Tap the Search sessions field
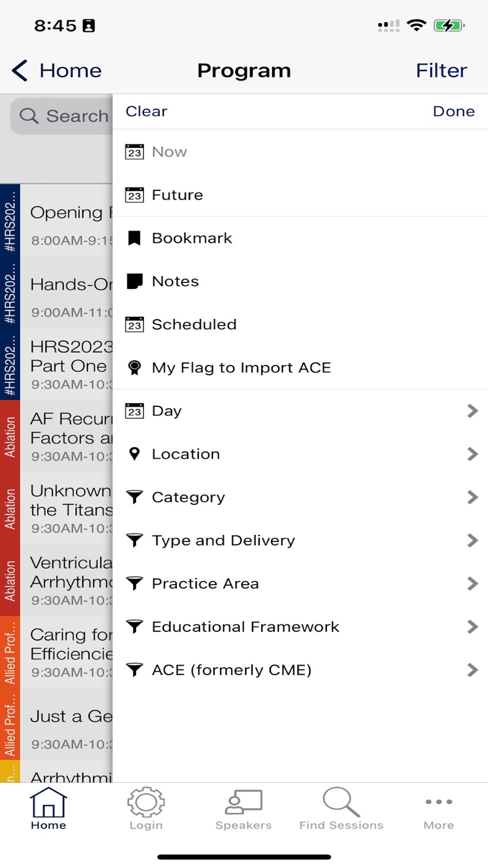 [62, 116]
